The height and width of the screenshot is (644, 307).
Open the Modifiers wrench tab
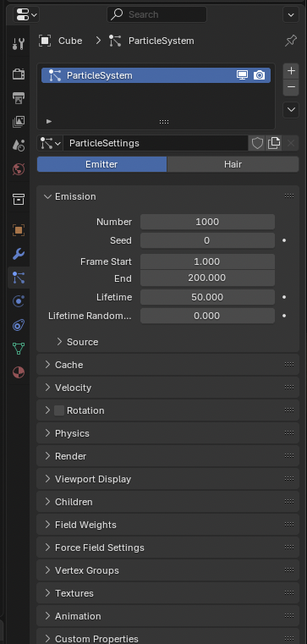19,254
